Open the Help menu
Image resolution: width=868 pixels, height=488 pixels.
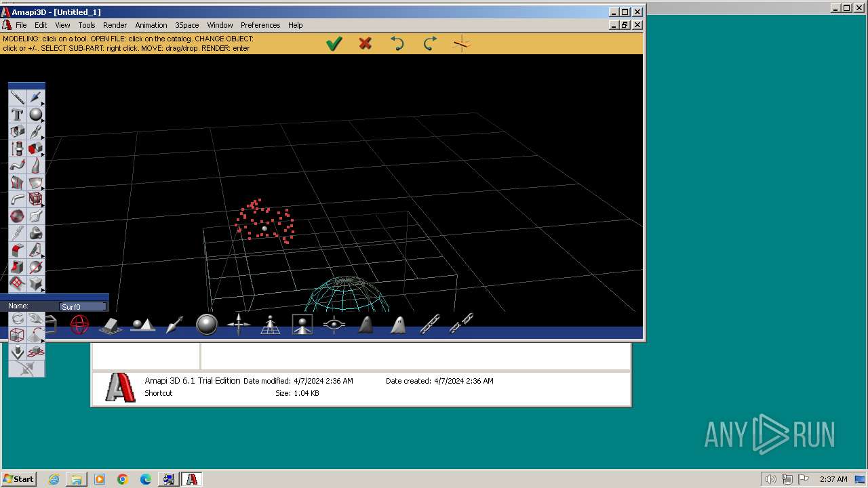pyautogui.click(x=295, y=25)
